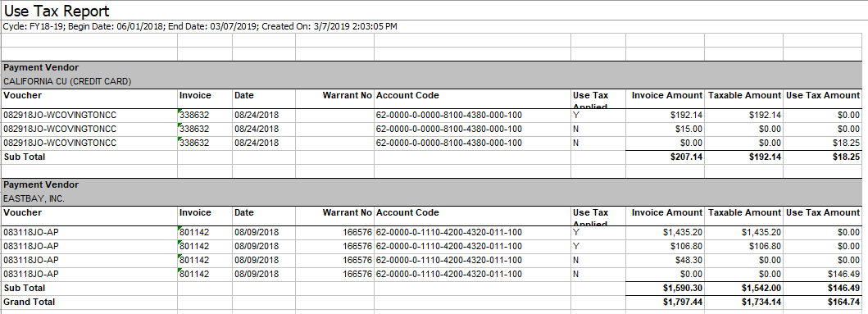Click the $1,542.00 sub total taxable amount
Image resolution: width=868 pixels, height=314 pixels.
tap(743, 289)
